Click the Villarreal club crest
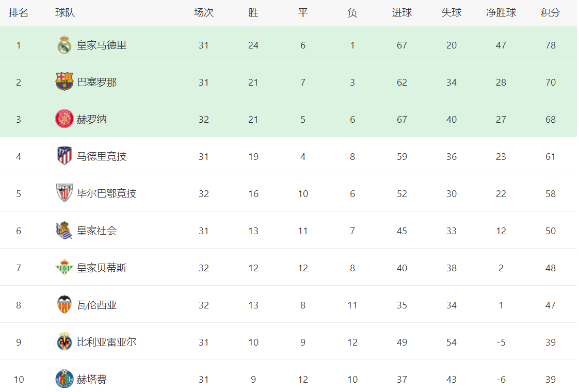Viewport: 579px width, 392px height. pyautogui.click(x=65, y=342)
